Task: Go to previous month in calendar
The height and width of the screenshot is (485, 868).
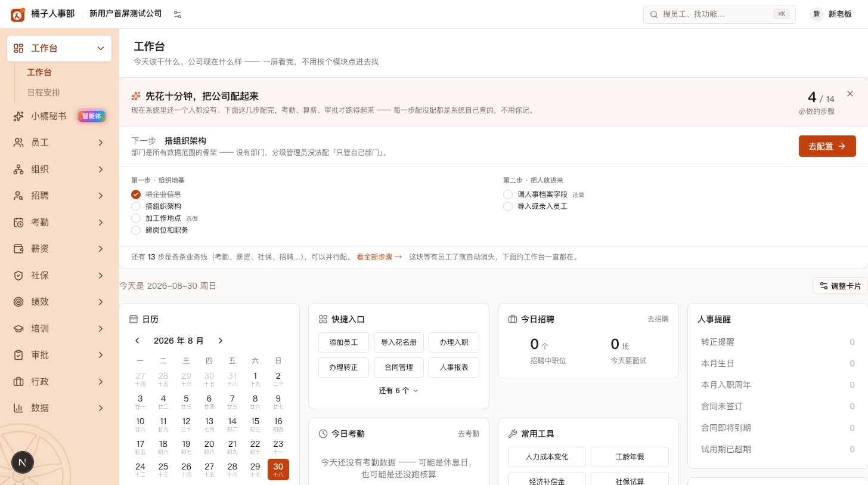Action: 137,341
